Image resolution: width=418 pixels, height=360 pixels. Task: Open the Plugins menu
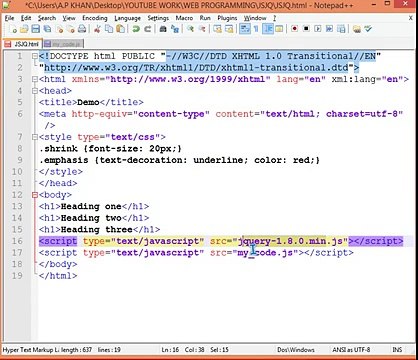point(227,18)
